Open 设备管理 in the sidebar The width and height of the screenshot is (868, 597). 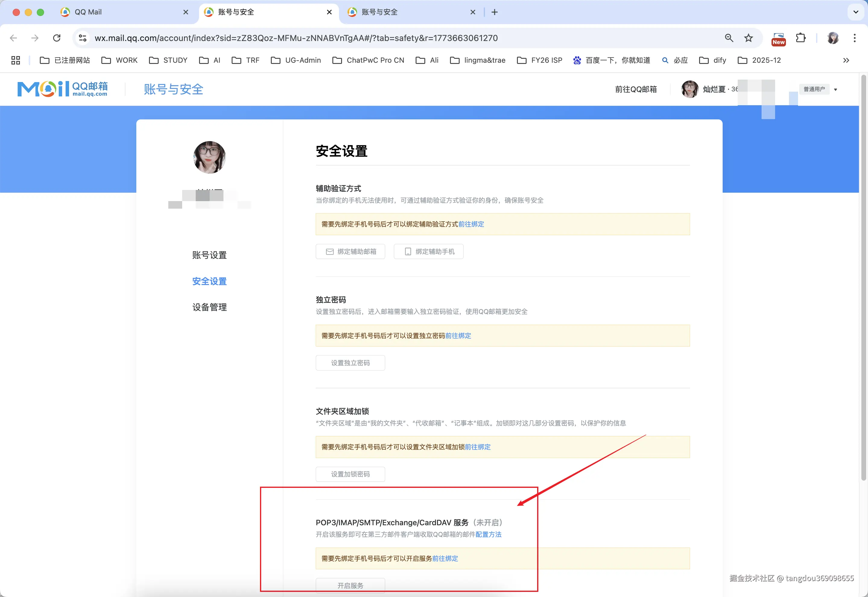(x=209, y=307)
